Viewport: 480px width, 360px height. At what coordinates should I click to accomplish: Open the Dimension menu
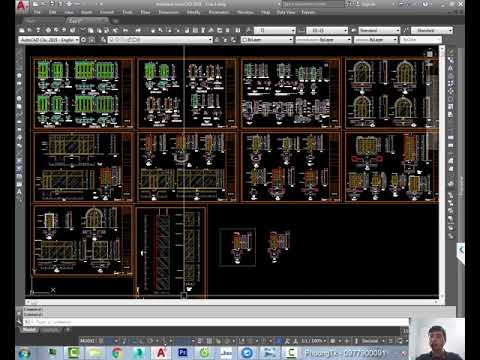[169, 12]
